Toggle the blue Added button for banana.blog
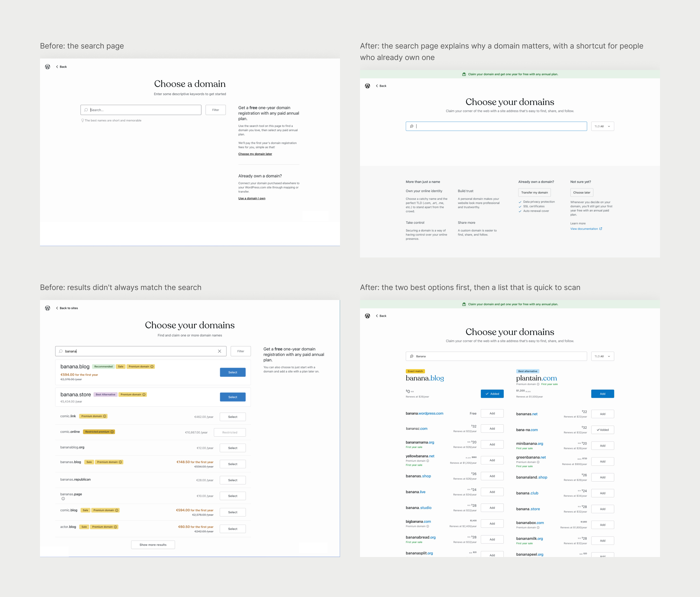700x597 pixels. pyautogui.click(x=492, y=394)
